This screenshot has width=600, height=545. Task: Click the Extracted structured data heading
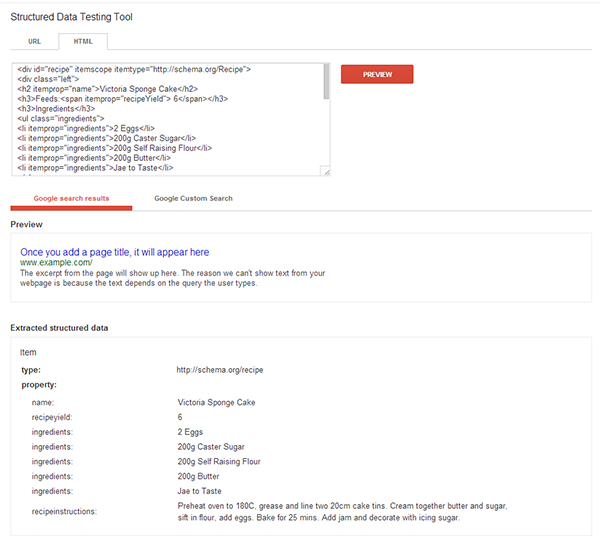[59, 328]
